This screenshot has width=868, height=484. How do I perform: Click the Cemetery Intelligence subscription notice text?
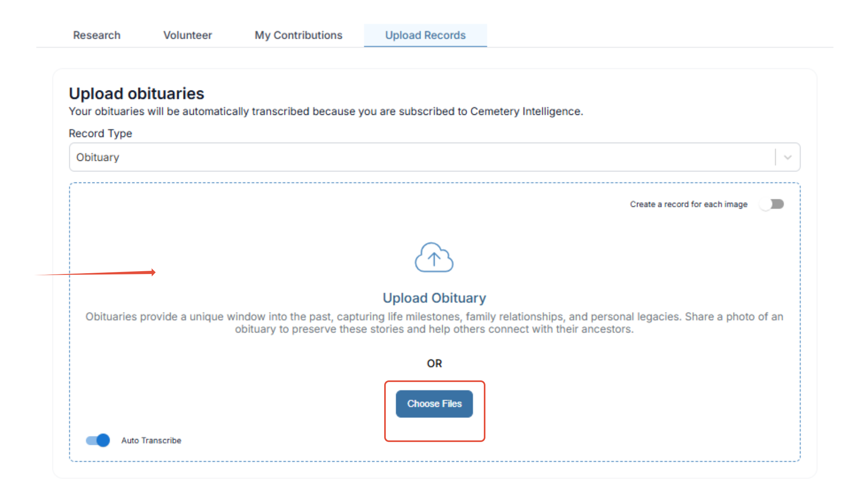click(x=326, y=111)
